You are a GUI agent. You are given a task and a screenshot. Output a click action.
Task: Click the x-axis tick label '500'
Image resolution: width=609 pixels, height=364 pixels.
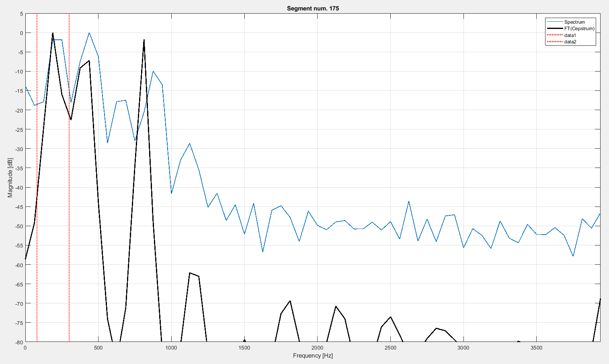click(x=98, y=348)
